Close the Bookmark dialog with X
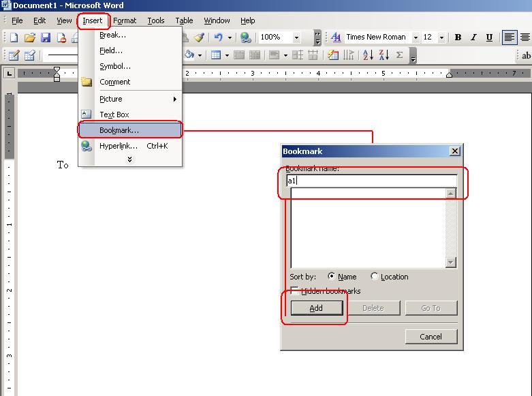The width and height of the screenshot is (532, 396). tap(454, 151)
